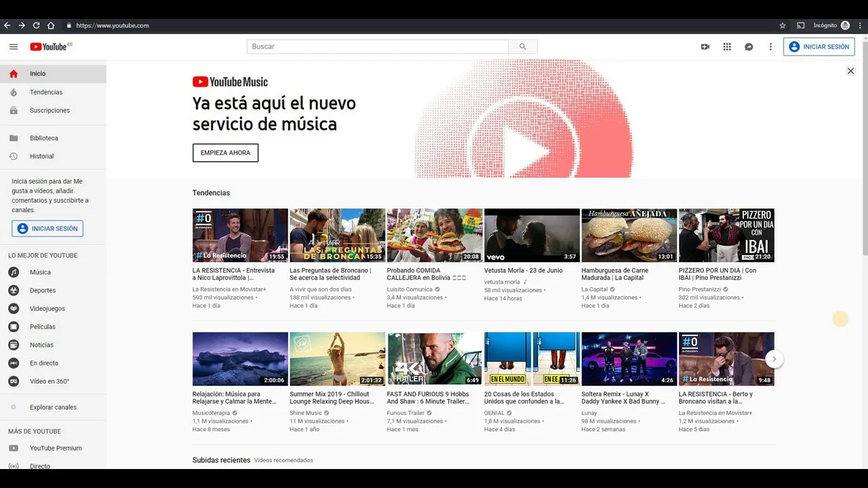Go to Suscripciones in sidebar
Screen dimensions: 868x488
(50, 110)
